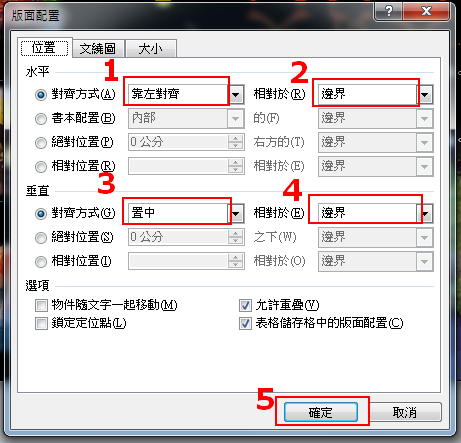Expand horizontal 相對於(R) 邊界 dropdown
Viewport: 461px width, 443px height.
coord(425,95)
